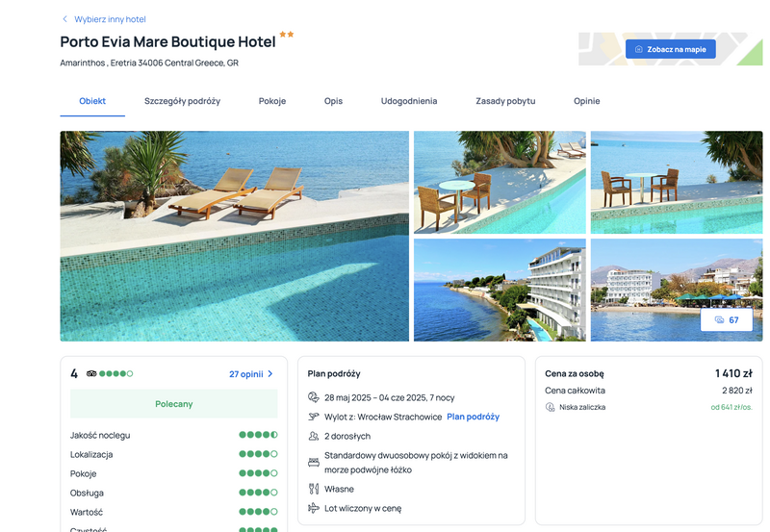Open the beach view photo behind the 67 badge
The width and height of the screenshot is (770, 532).
coord(677,290)
